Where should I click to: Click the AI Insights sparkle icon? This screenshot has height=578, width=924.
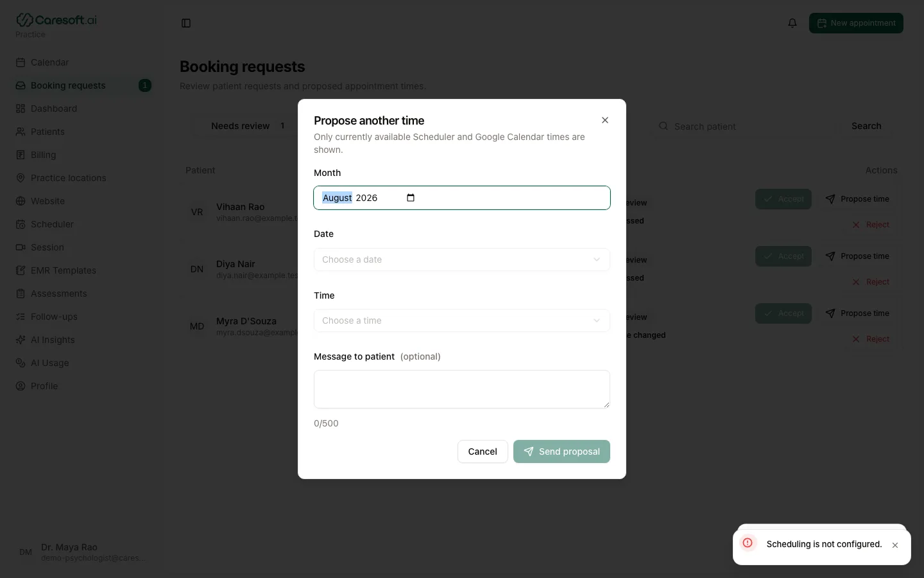[21, 340]
